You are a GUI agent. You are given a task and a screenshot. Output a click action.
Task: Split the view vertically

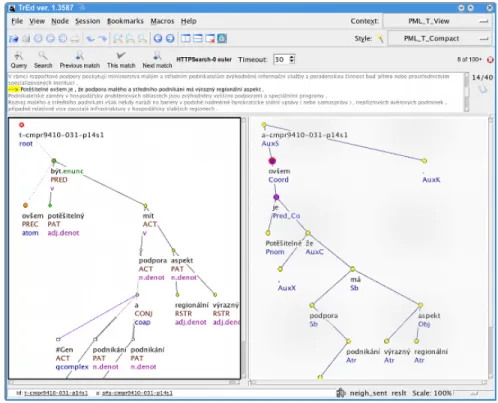click(x=186, y=39)
